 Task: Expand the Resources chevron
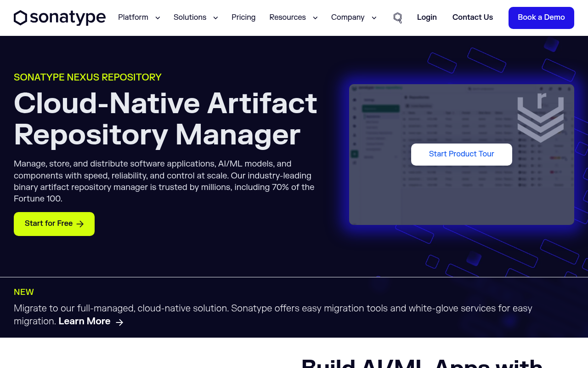pyautogui.click(x=315, y=18)
